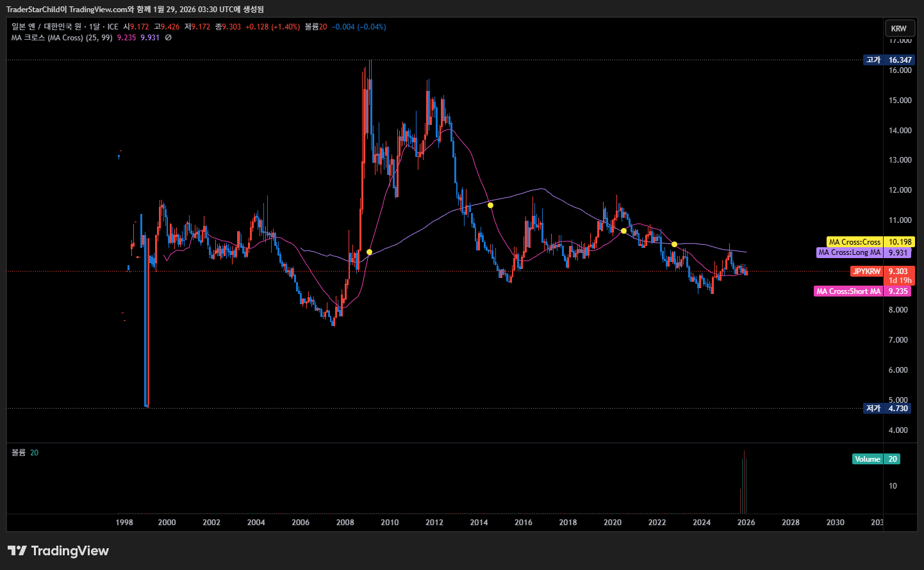This screenshot has height=570, width=924.
Task: Click the 일본 엔 / 대한민국 원 symbol title
Action: [x=46, y=27]
